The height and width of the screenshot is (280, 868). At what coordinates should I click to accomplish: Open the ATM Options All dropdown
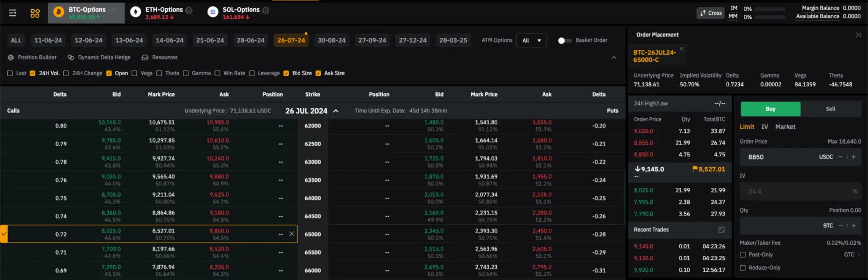(532, 40)
